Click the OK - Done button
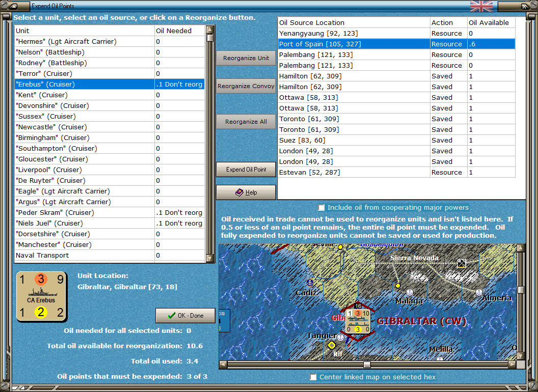538x392 pixels. click(186, 316)
